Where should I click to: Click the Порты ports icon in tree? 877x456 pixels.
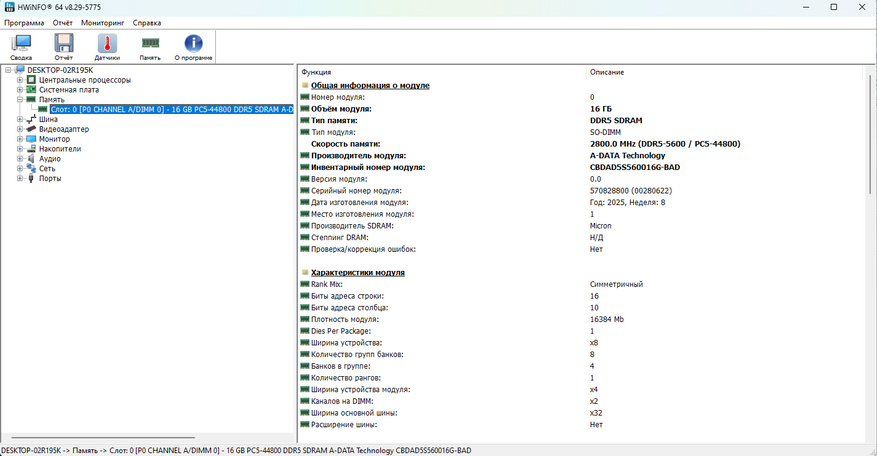coord(31,178)
